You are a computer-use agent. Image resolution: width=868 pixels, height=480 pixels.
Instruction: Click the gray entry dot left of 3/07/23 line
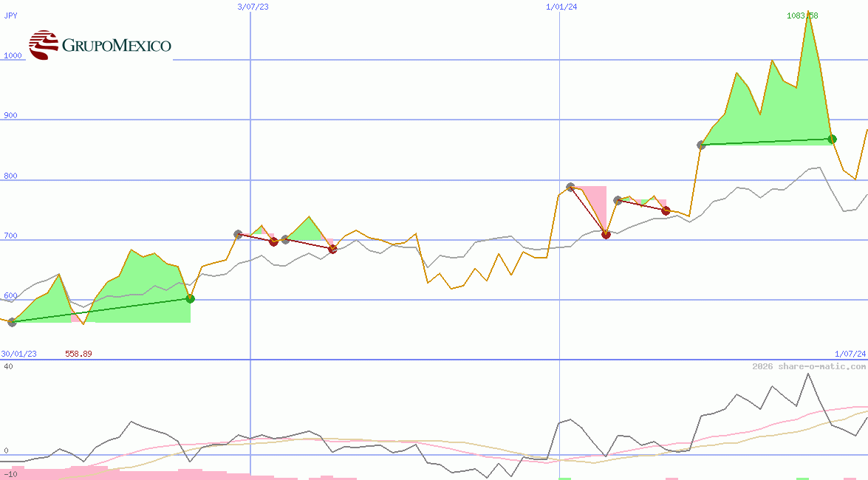click(x=238, y=234)
